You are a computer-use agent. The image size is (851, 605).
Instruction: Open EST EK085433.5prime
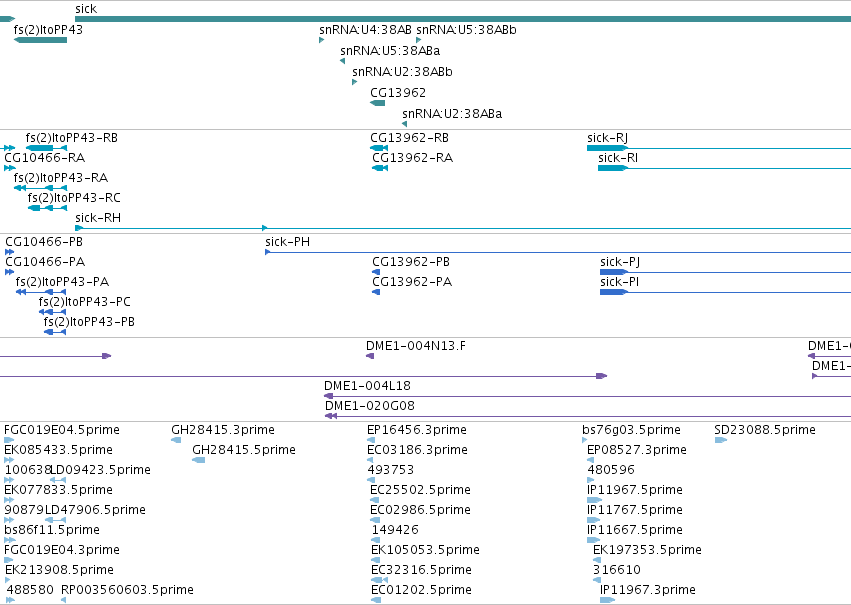pos(59,450)
